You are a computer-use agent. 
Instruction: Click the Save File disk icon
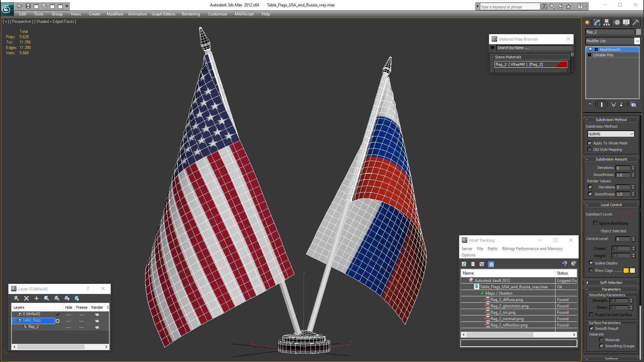tap(28, 6)
